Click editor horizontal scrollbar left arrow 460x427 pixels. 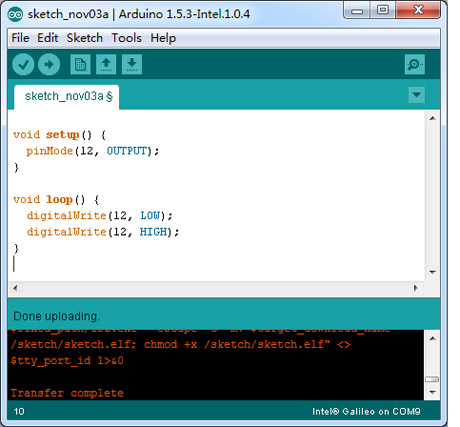click(15, 288)
